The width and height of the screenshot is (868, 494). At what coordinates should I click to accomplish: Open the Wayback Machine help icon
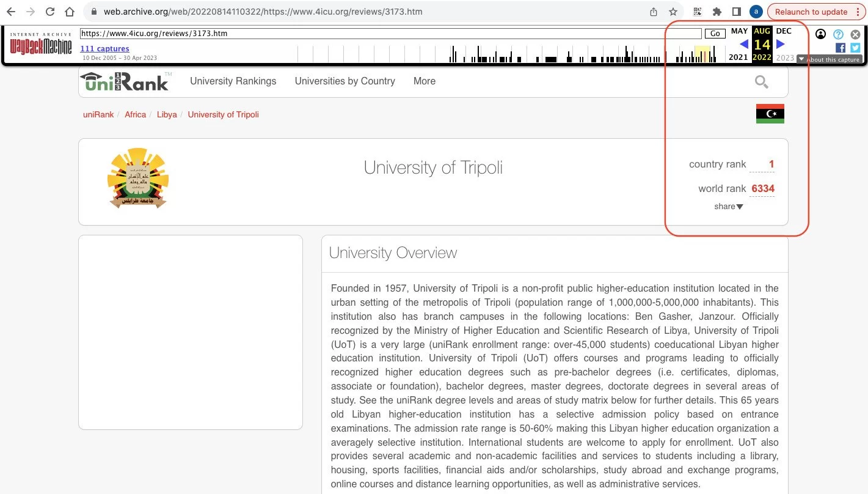pyautogui.click(x=838, y=35)
